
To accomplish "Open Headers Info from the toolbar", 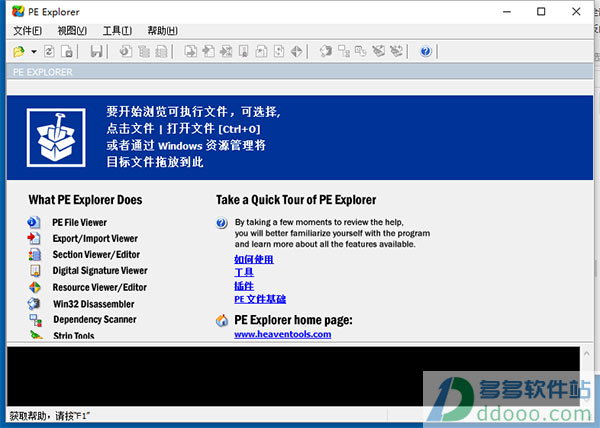I will (126, 51).
